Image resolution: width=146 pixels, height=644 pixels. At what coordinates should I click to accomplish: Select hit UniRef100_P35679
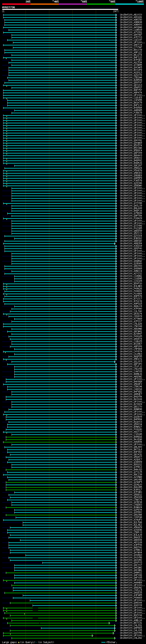(x=131, y=113)
